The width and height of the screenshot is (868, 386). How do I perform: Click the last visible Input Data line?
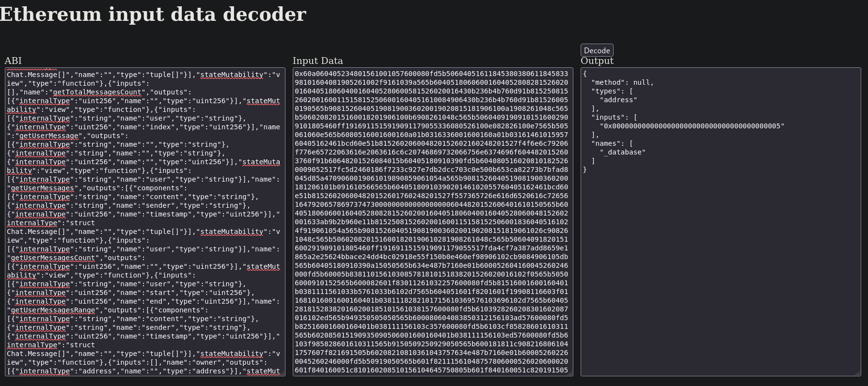431,370
